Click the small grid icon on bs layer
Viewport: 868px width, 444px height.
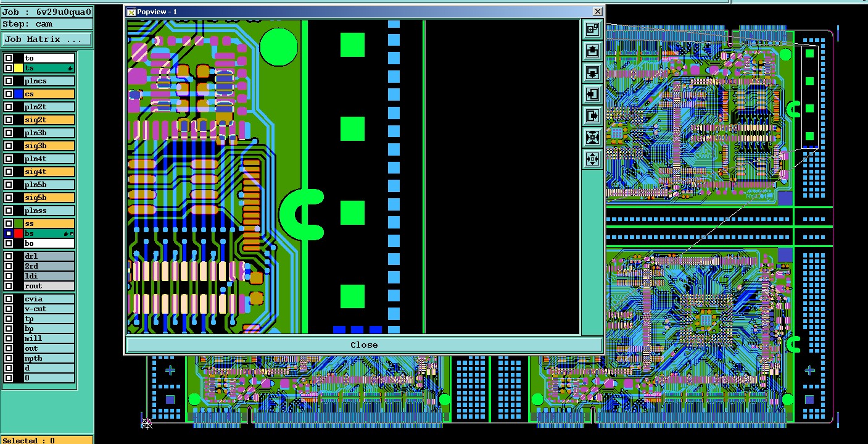point(72,233)
